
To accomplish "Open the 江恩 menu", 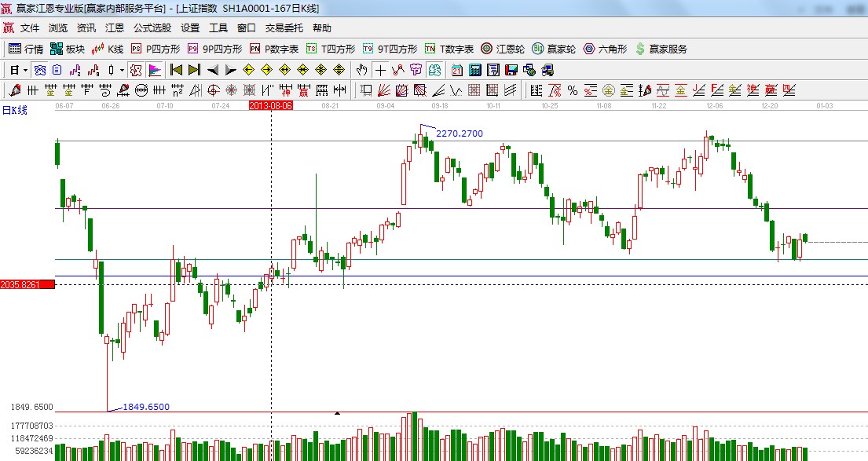I will 115,27.
